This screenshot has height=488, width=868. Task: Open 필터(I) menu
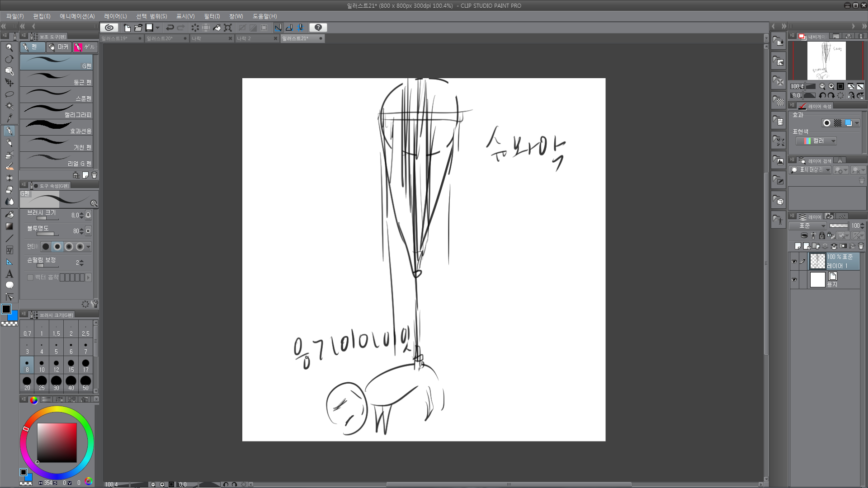(212, 16)
